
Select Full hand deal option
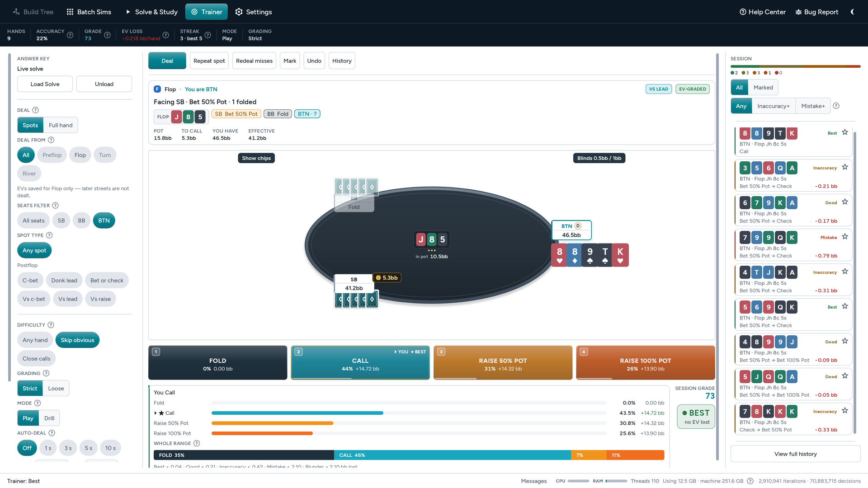click(61, 125)
